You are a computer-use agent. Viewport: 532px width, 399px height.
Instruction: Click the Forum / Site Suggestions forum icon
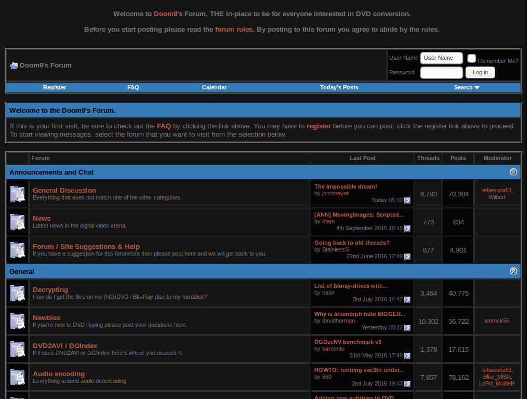[x=17, y=249]
